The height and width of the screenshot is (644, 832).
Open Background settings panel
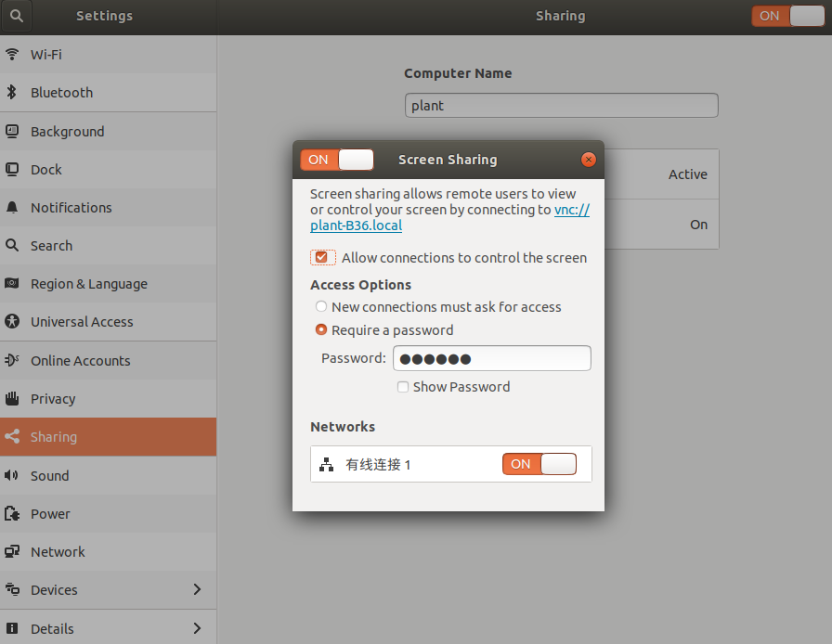pyautogui.click(x=109, y=131)
